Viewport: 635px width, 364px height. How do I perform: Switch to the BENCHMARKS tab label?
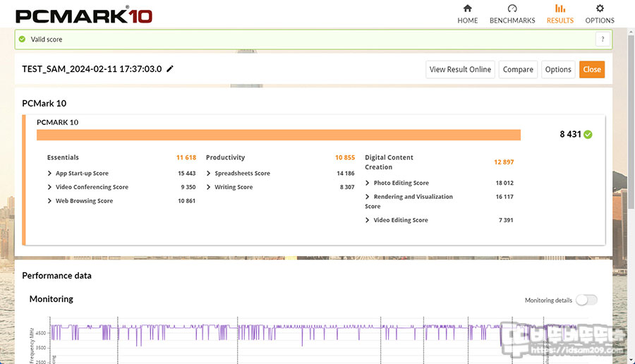click(512, 20)
